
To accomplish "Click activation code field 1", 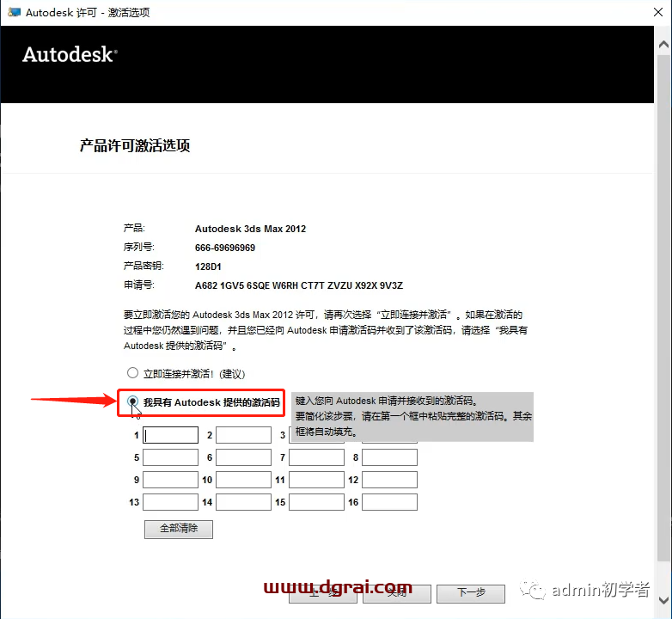I will pos(170,435).
